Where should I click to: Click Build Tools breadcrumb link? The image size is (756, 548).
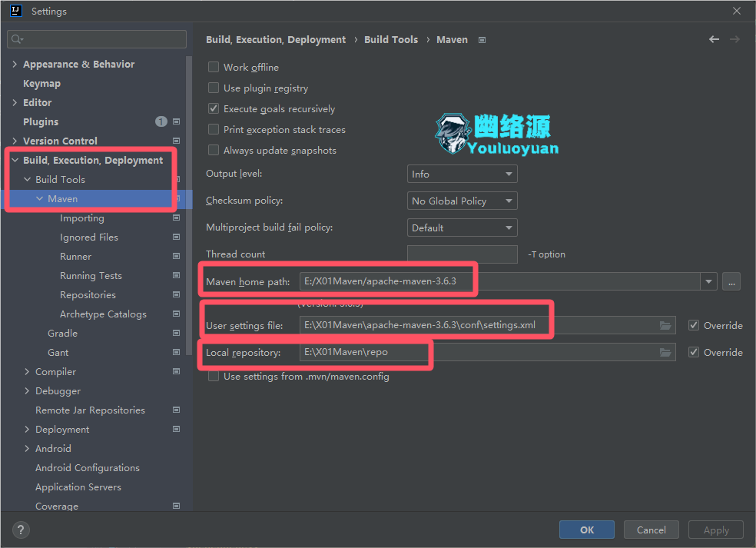[x=391, y=39]
